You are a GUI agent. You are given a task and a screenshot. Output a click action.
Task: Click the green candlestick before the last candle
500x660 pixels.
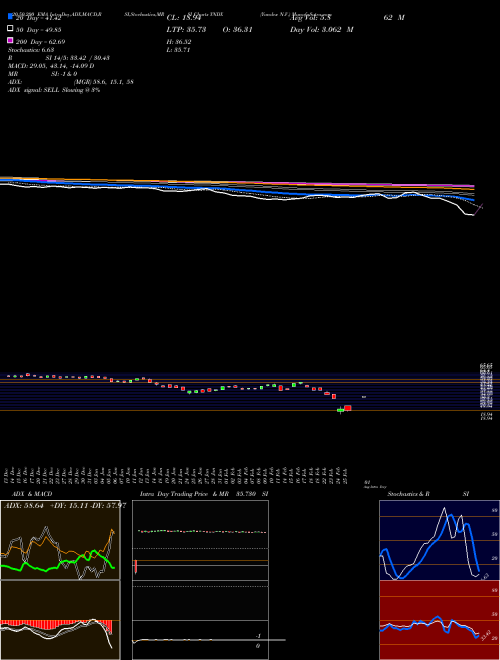tap(340, 410)
